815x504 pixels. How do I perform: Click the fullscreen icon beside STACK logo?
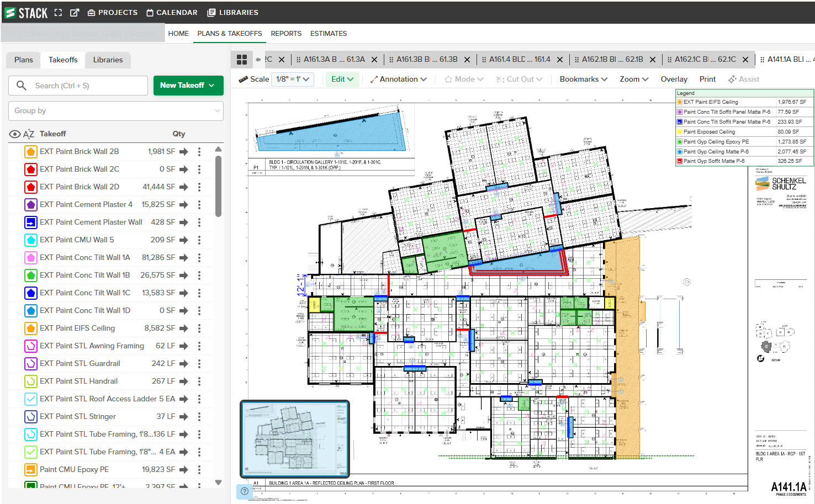pos(58,13)
